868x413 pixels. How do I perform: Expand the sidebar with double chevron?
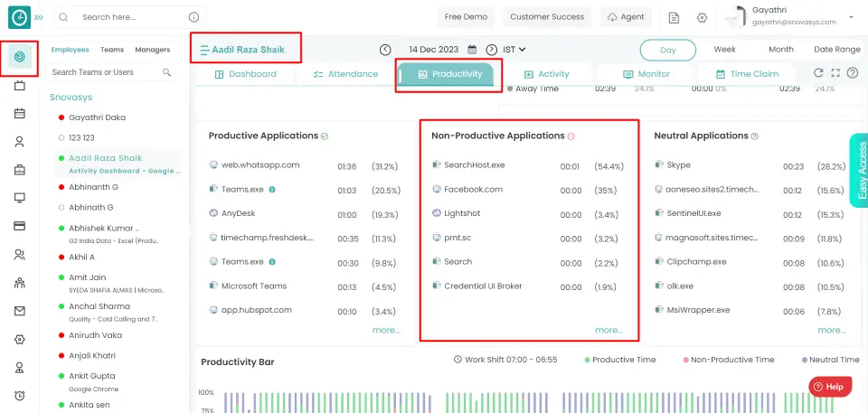tap(39, 17)
